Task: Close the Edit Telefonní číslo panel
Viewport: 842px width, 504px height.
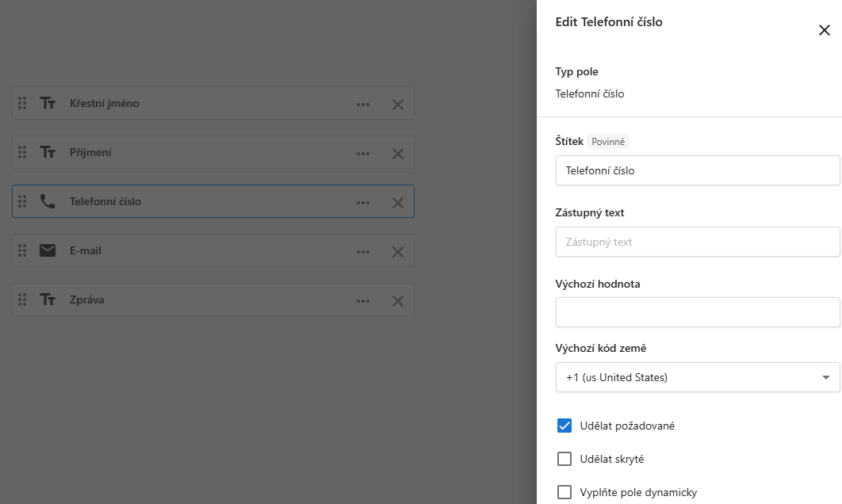Action: coord(825,30)
